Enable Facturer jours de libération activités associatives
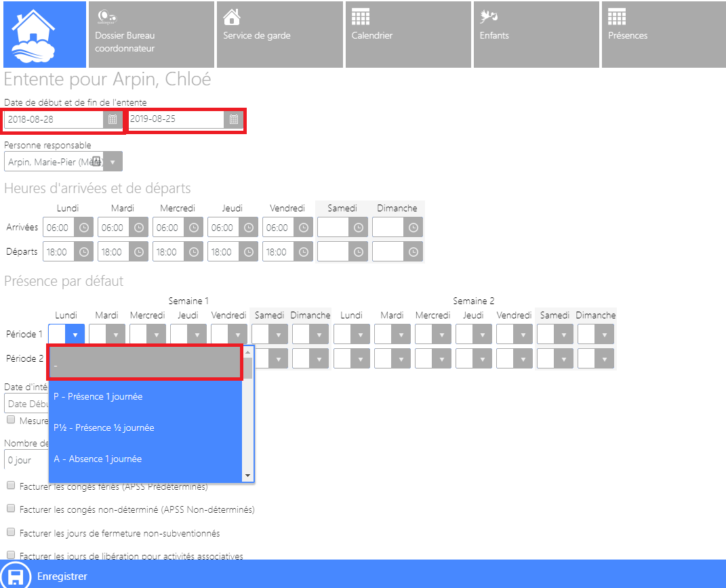This screenshot has height=588, width=726. tap(11, 555)
